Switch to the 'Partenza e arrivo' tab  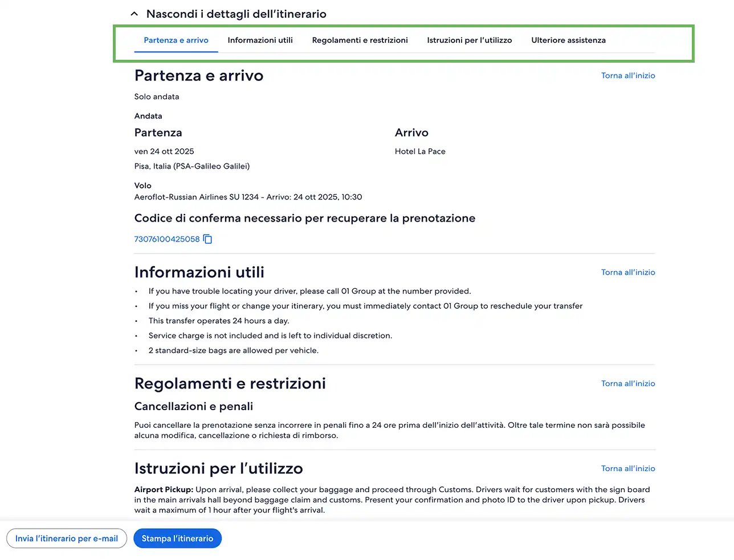pos(176,40)
